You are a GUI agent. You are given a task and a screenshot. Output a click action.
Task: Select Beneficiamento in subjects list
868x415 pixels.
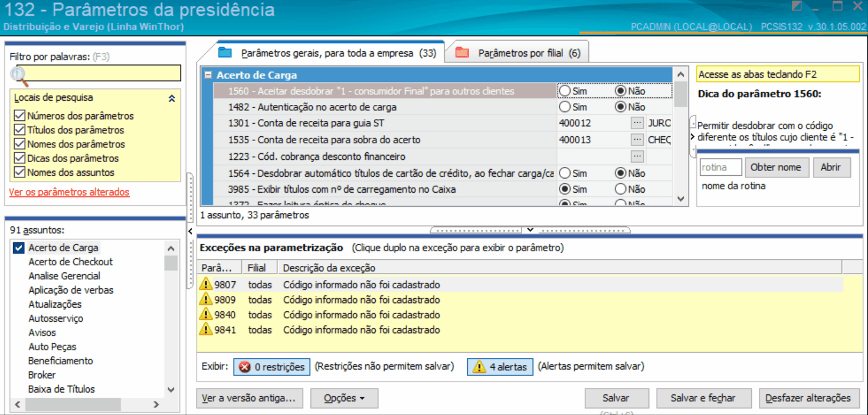tap(61, 361)
